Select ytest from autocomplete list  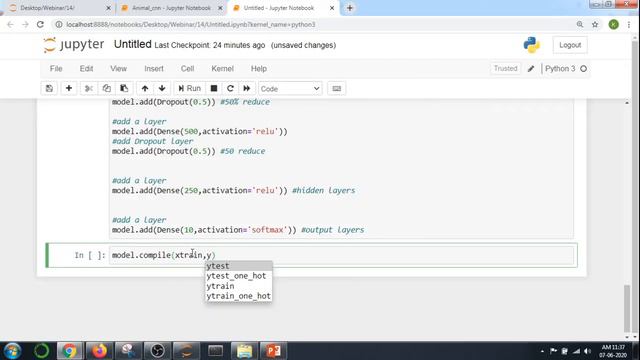[x=238, y=266]
